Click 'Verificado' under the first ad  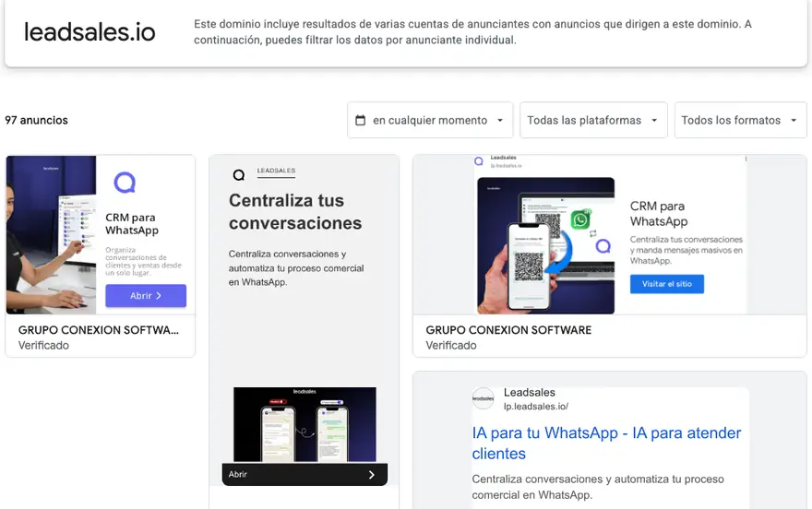[43, 346]
